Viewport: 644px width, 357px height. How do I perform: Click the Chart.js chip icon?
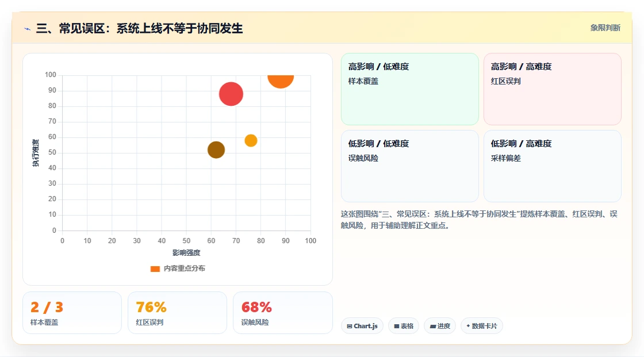(x=350, y=326)
